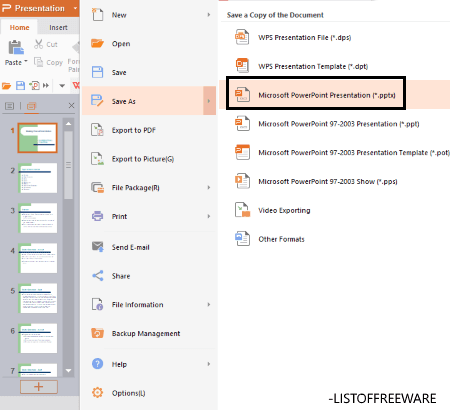Expand the Help submenu arrow

209,364
